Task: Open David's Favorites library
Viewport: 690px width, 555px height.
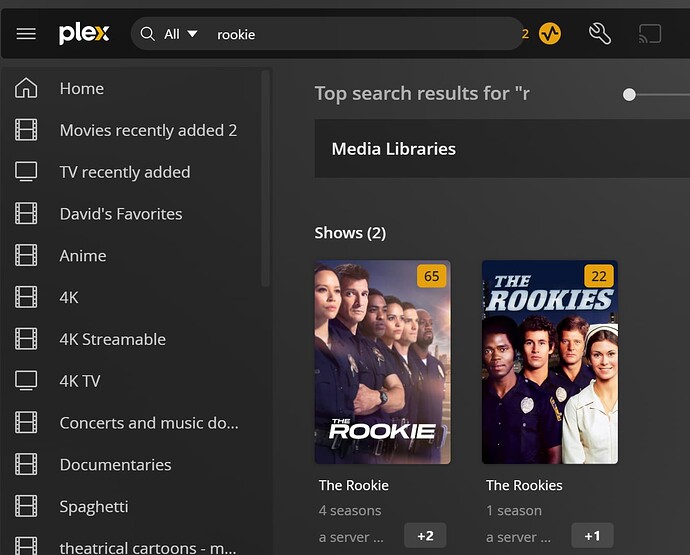Action: (121, 214)
